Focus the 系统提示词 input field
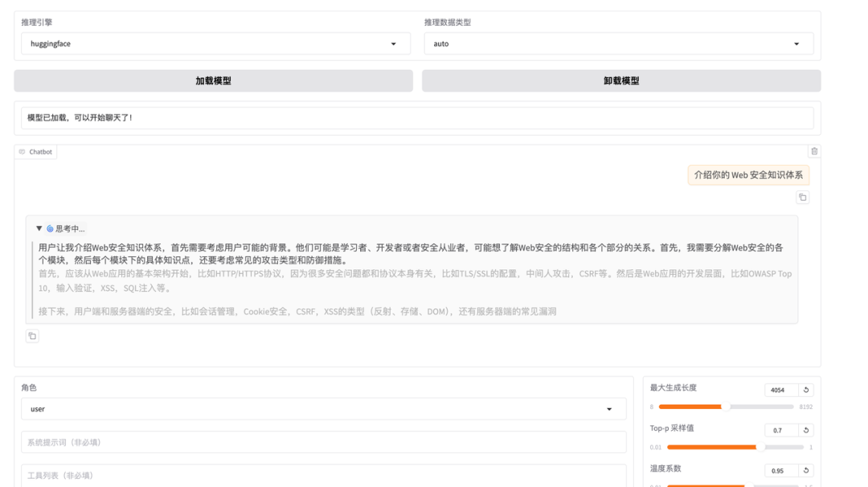This screenshot has height=487, width=868. pyautogui.click(x=323, y=442)
